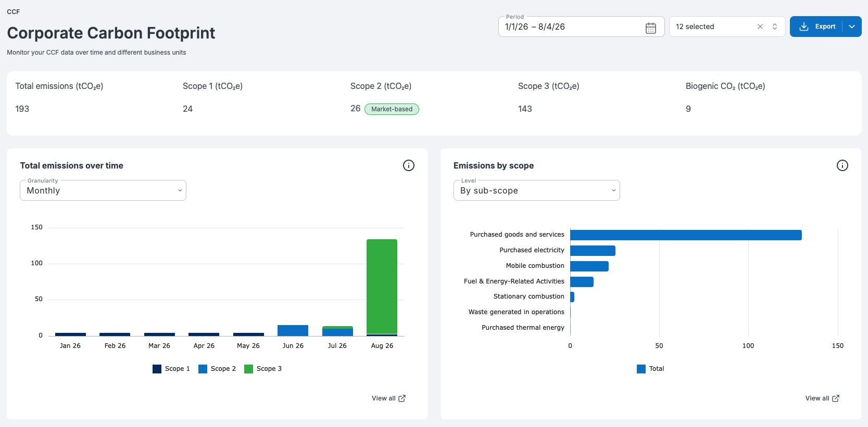Open the Period calendar picker icon
Viewport: 868px width, 427px height.
(x=650, y=28)
